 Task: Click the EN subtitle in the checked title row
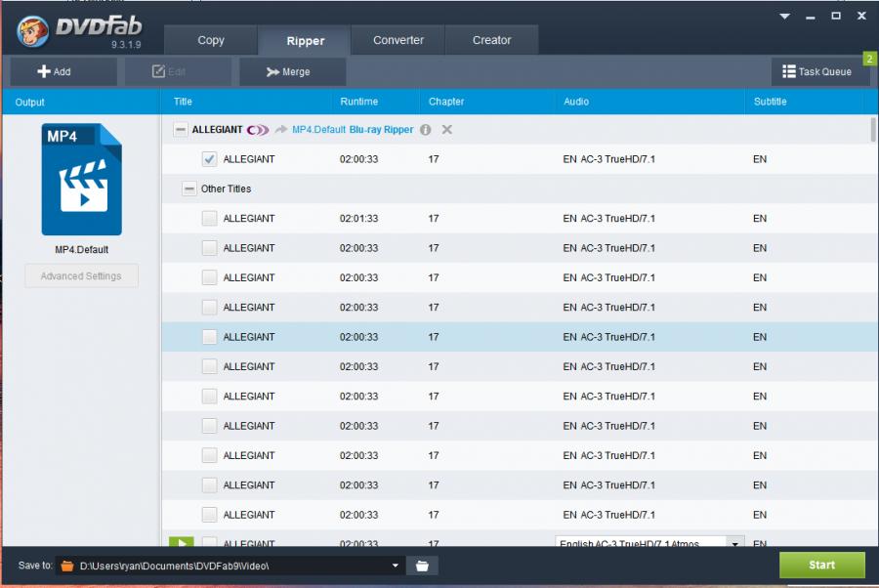[x=760, y=159]
